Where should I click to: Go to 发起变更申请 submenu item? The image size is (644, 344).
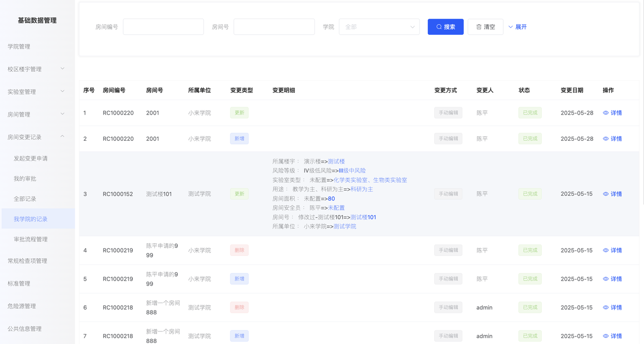[37, 158]
